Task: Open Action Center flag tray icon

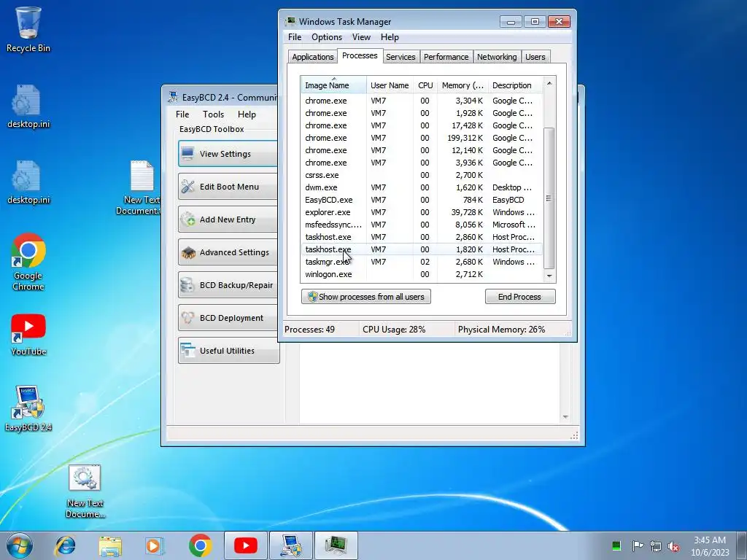Action: [638, 545]
